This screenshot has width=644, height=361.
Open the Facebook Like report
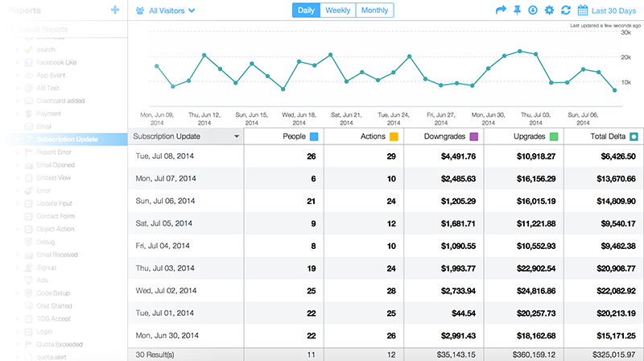click(55, 62)
